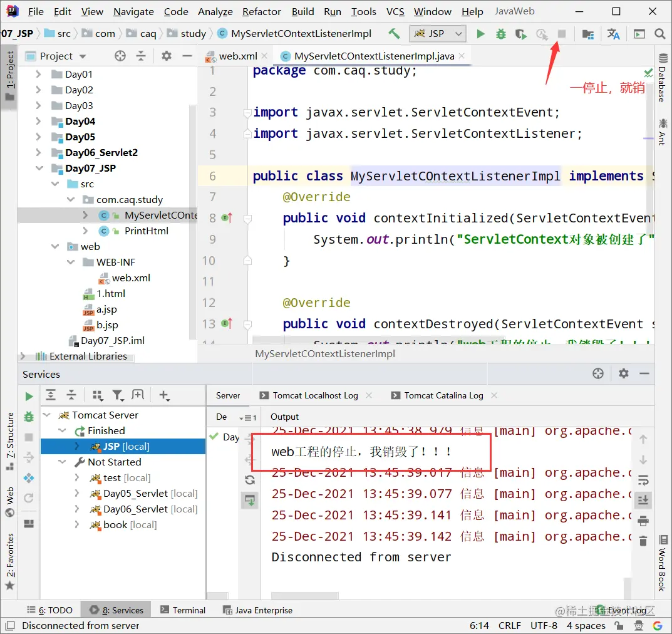Click the 6:14 caret position indicator

tap(479, 625)
